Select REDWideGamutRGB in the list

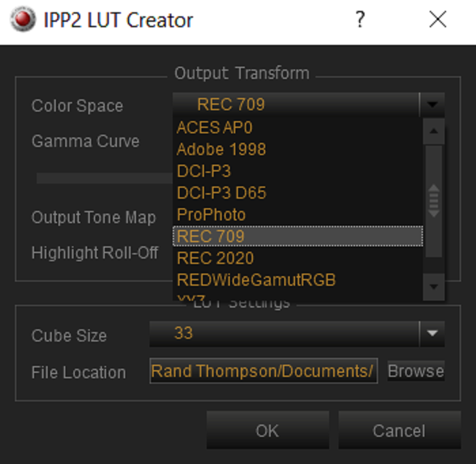(298, 280)
